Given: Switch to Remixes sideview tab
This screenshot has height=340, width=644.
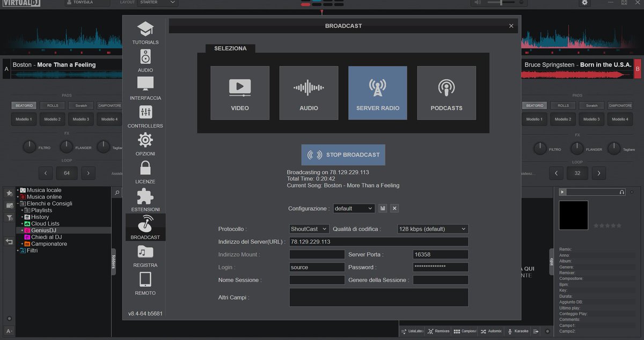Looking at the screenshot, I should pos(438,331).
